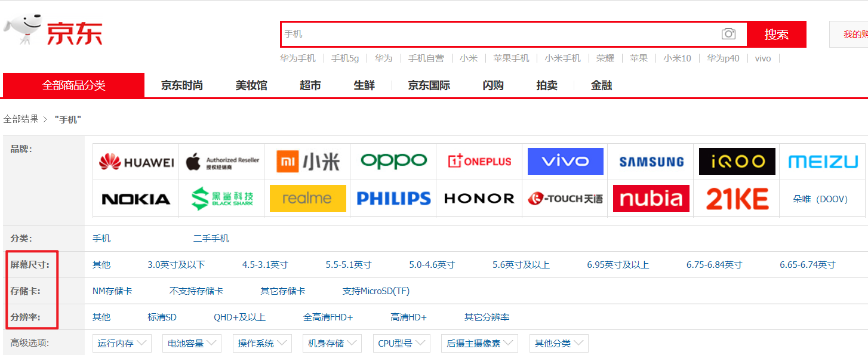Go to 京东时尚 tab
The width and height of the screenshot is (868, 355).
pyautogui.click(x=182, y=85)
